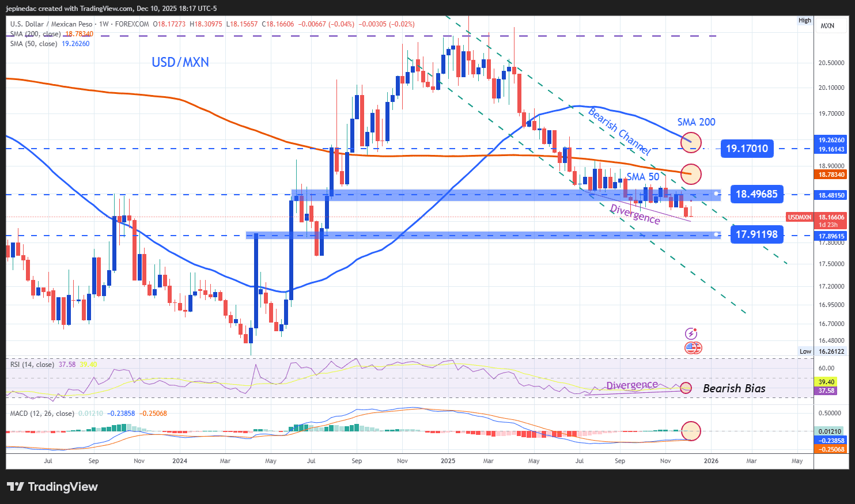The width and height of the screenshot is (855, 504).
Task: Click the blue 18.49685 highlighted zone band
Action: coord(756,194)
